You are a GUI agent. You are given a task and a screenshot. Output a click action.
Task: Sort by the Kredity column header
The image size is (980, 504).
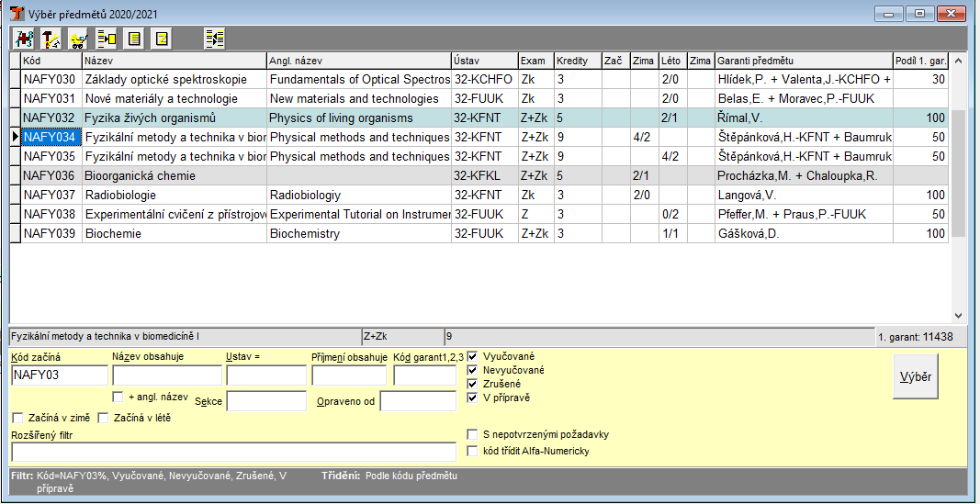pyautogui.click(x=576, y=61)
